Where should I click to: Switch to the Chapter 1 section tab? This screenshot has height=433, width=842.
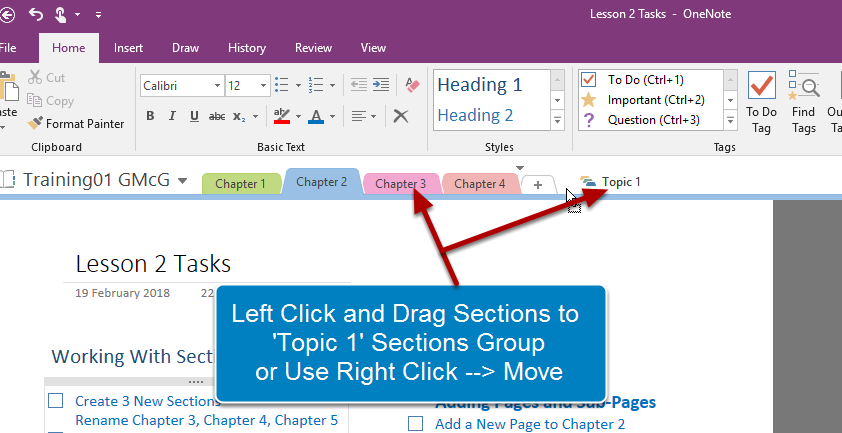click(241, 184)
